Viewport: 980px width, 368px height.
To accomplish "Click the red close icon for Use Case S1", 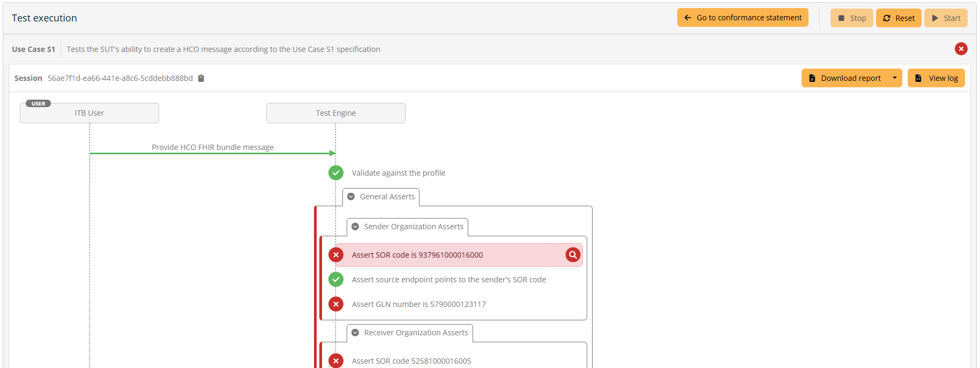I will tap(961, 49).
